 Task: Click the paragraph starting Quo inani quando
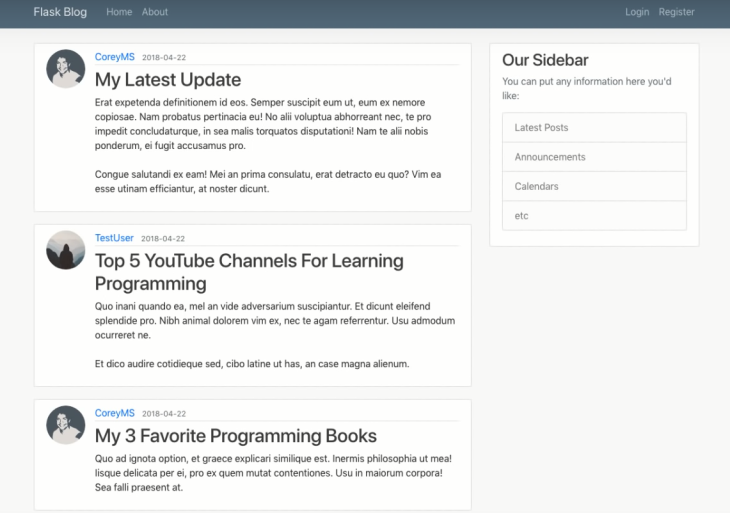click(x=275, y=320)
